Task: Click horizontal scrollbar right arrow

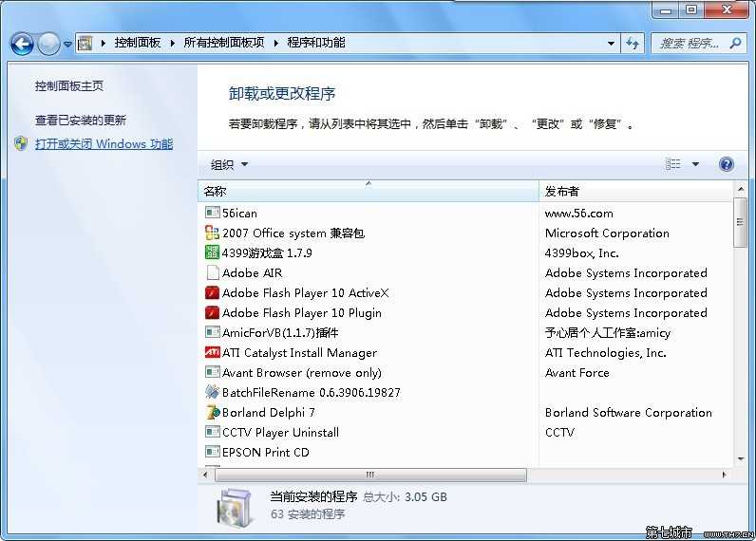Action: tap(724, 475)
